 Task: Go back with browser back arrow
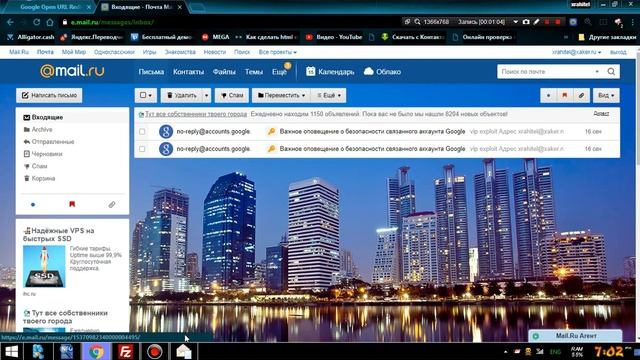11,22
